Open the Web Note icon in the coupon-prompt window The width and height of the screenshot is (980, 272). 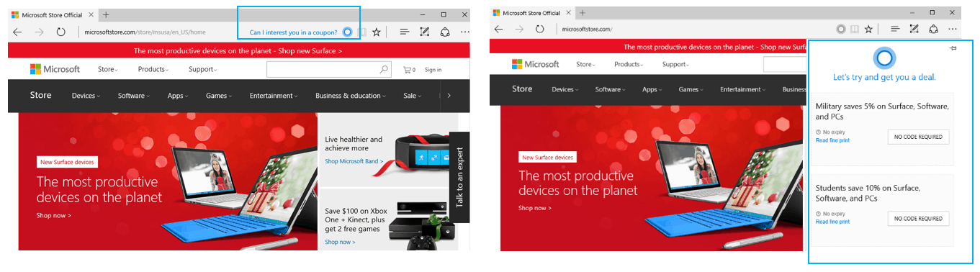[x=425, y=32]
